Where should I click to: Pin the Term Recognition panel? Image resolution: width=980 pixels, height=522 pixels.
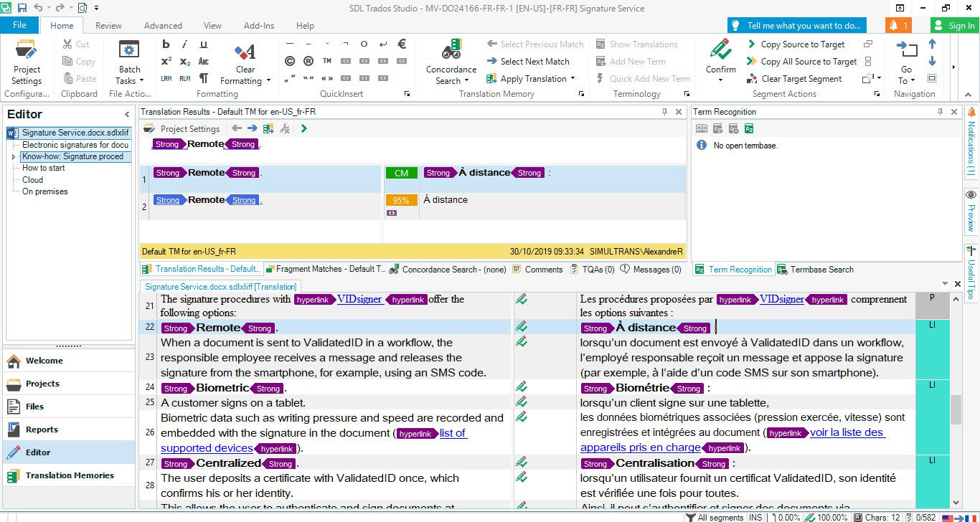pos(940,112)
